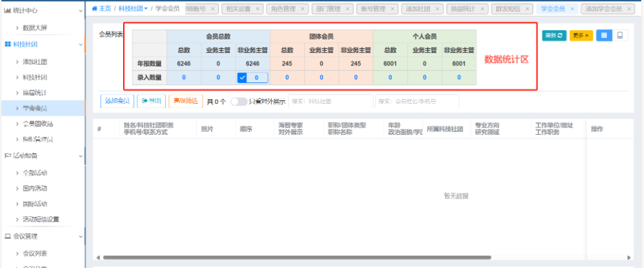Click the right arrow of horizontal scrollbar
644x268 pixels.
tap(629, 258)
